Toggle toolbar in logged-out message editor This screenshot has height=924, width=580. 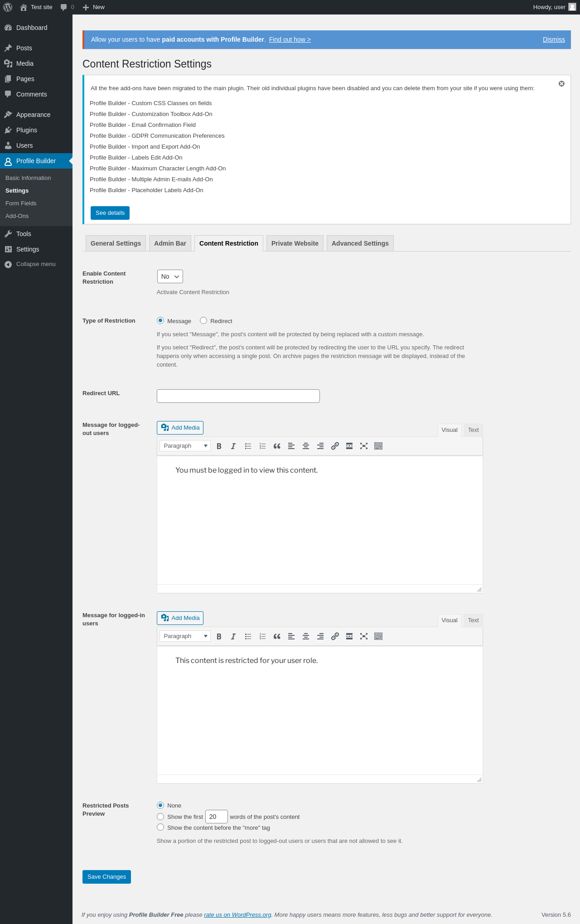pos(378,446)
